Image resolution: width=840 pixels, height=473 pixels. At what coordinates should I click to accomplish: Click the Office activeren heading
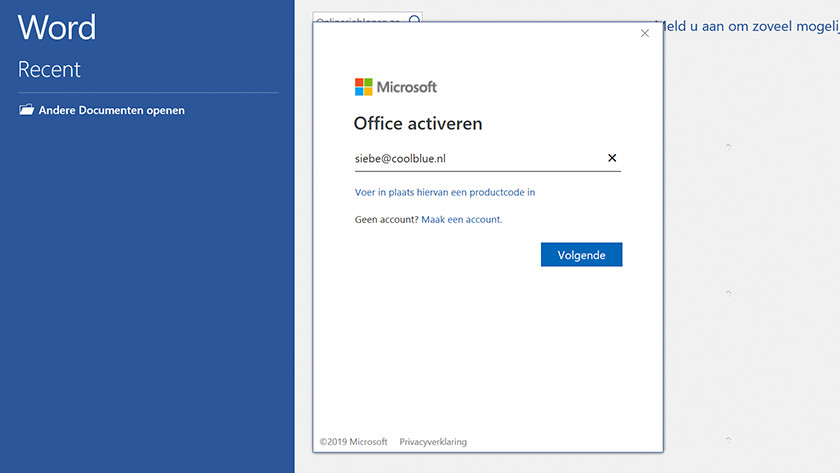pos(418,124)
